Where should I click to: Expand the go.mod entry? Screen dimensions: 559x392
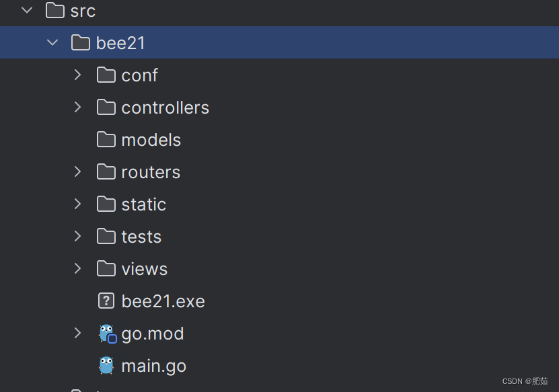coord(77,333)
